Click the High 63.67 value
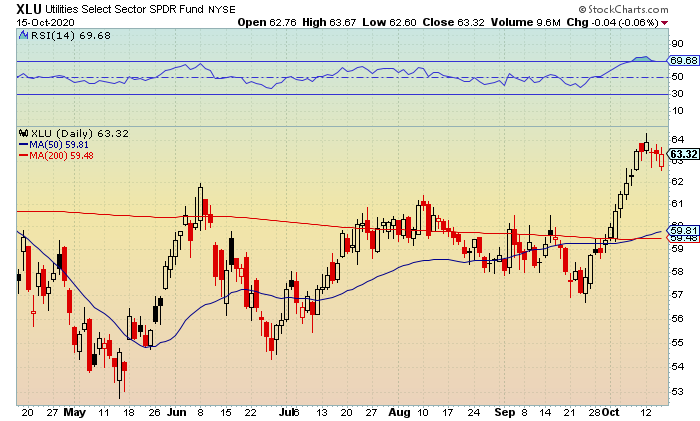This screenshot has width=700, height=421. [329, 22]
